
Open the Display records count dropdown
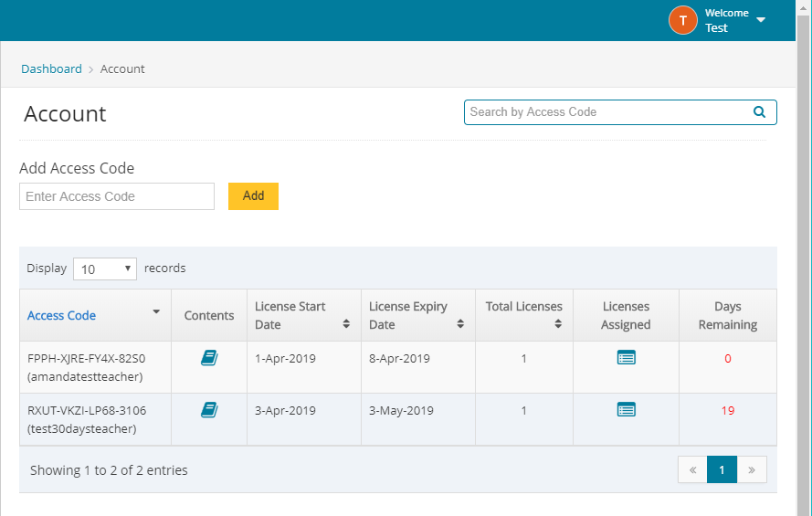pyautogui.click(x=104, y=269)
